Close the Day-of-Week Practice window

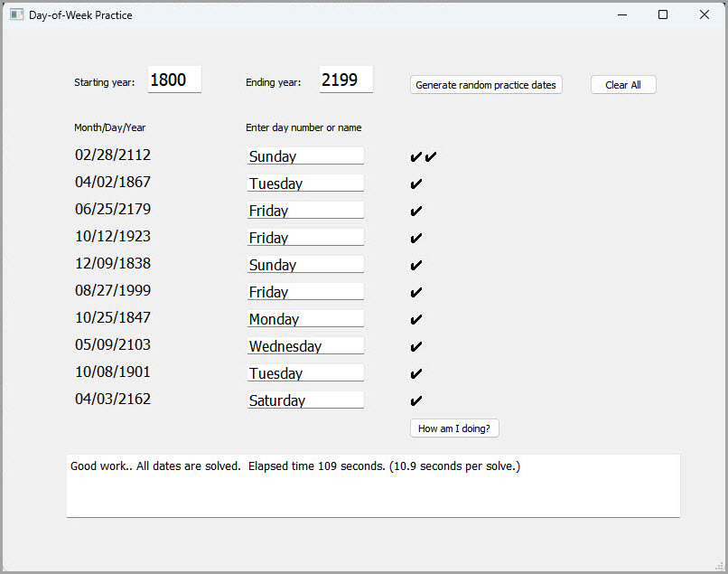coord(705,14)
